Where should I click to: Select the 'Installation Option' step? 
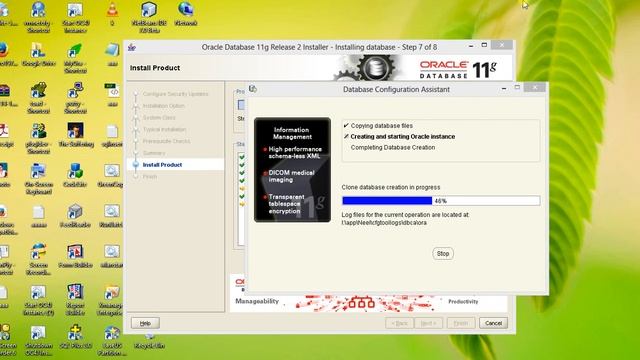163,106
